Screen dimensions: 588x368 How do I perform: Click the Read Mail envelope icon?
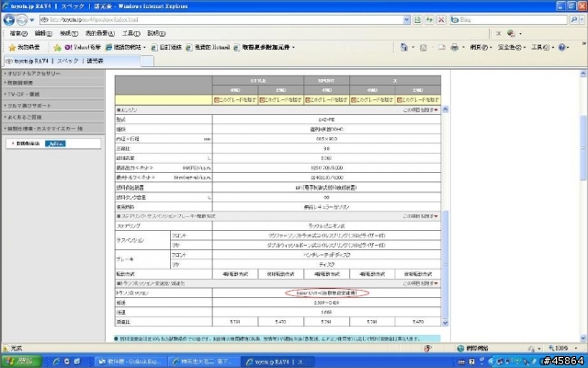pyautogui.click(x=442, y=47)
